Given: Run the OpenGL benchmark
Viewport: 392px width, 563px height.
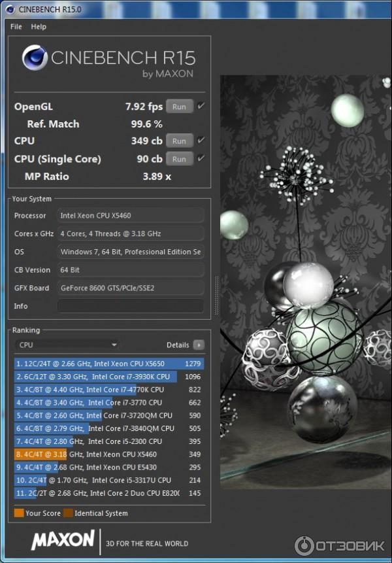Looking at the screenshot, I should click(x=179, y=107).
